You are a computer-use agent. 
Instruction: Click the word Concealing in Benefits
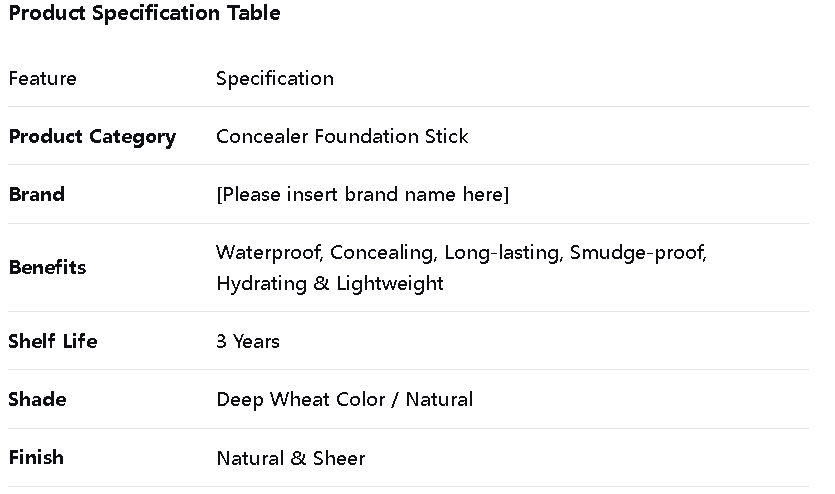[383, 252]
